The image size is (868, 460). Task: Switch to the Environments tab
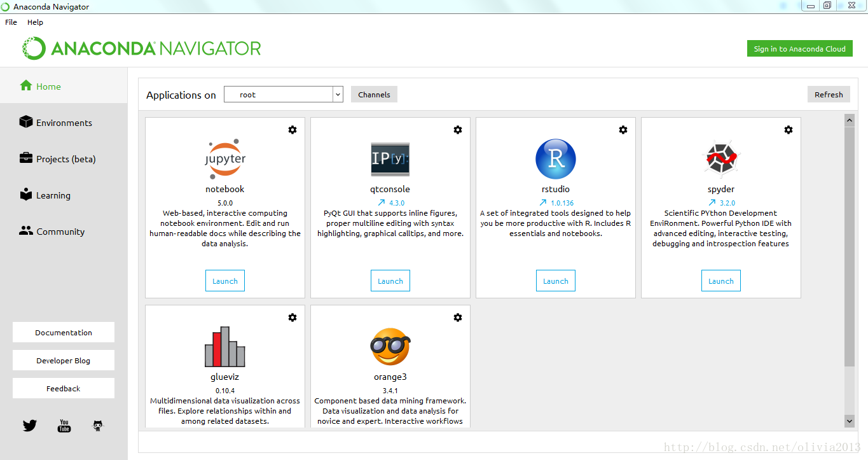click(x=64, y=122)
